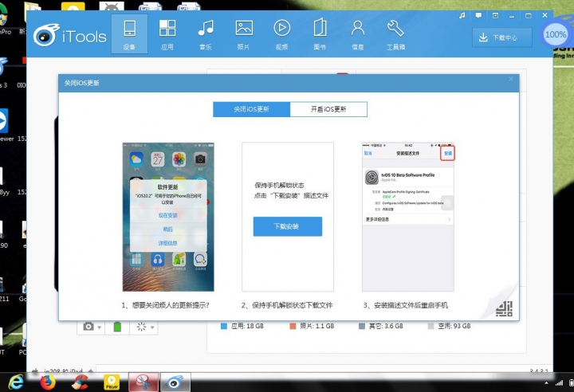Screen dimensions: 574x392
Task: Go to the 照片 (Photos) section
Action: (244, 34)
